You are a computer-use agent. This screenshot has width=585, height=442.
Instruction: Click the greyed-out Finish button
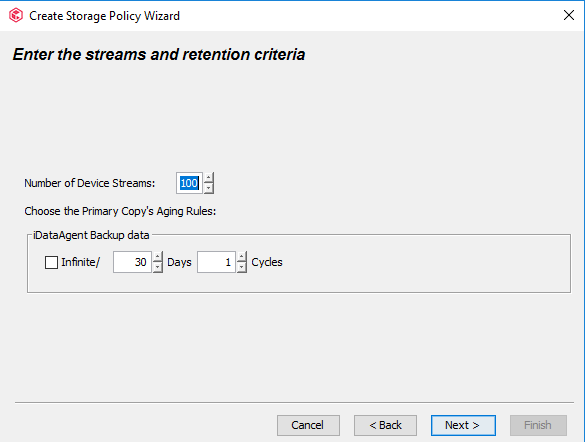538,425
